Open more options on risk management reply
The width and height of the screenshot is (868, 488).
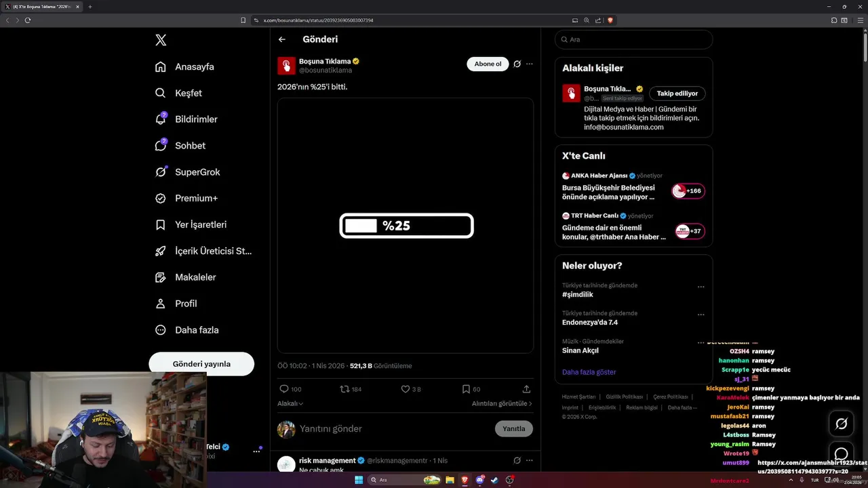tap(530, 460)
